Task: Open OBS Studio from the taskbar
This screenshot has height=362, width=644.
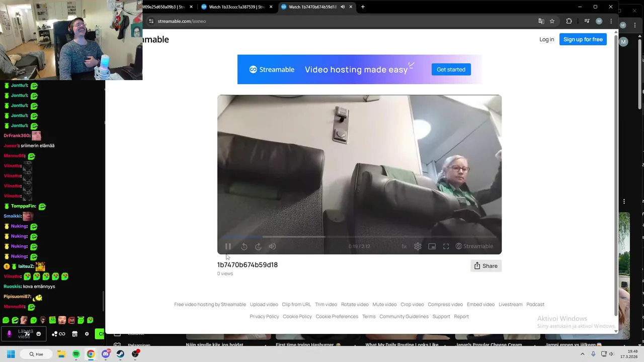Action: tap(135, 354)
